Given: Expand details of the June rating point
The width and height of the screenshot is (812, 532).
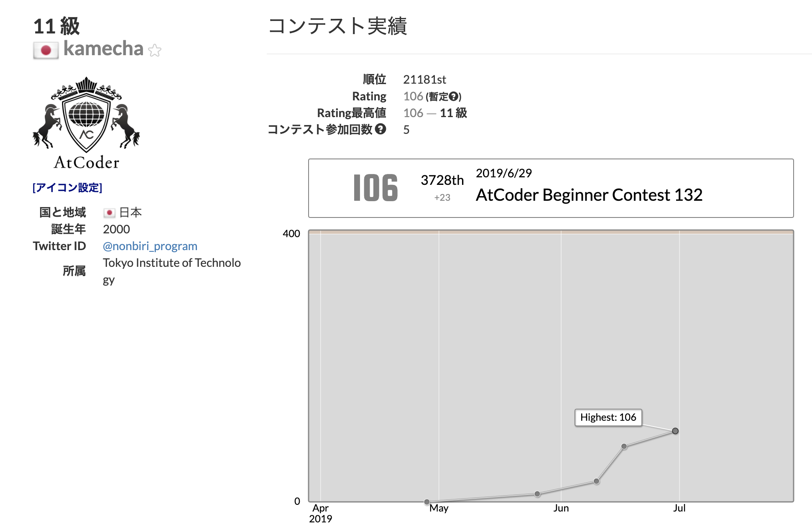Looking at the screenshot, I should [596, 482].
